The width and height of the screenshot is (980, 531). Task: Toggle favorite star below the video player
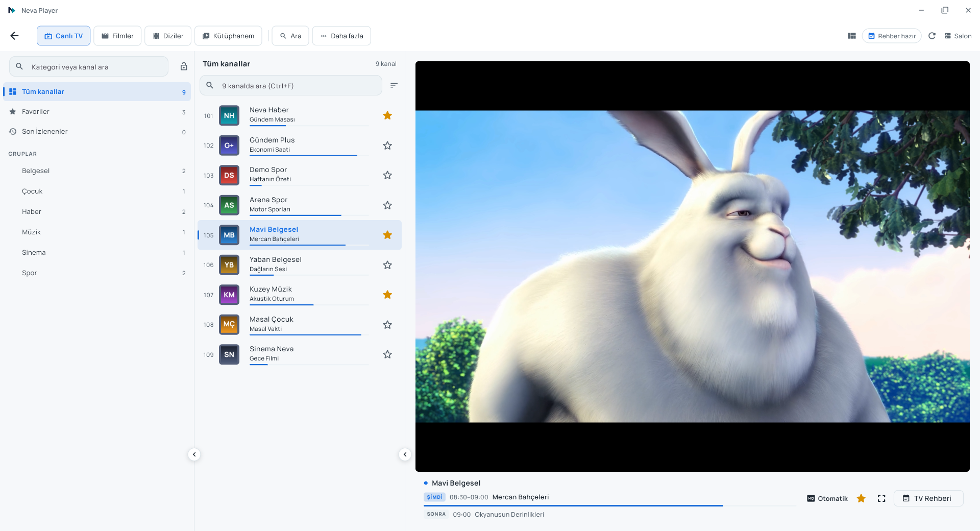point(861,498)
